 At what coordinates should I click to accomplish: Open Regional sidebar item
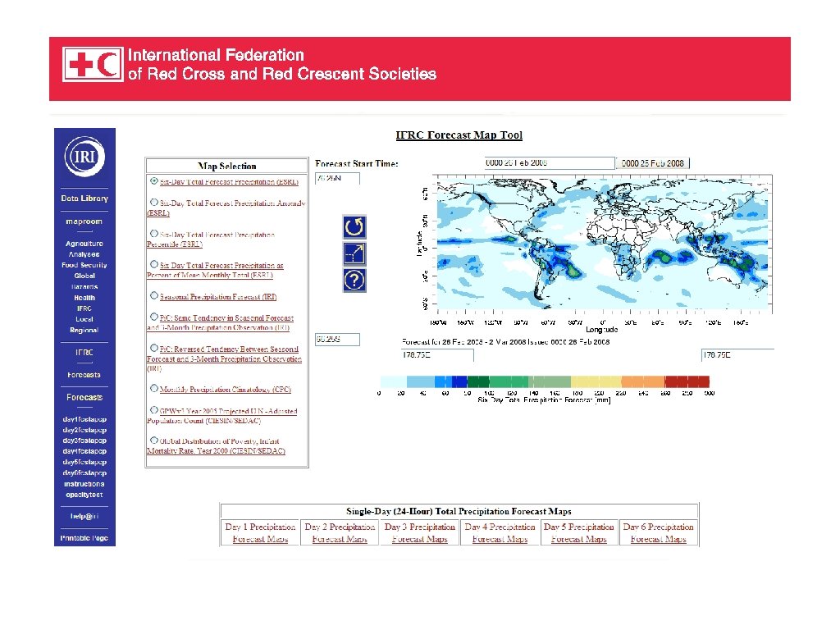pyautogui.click(x=84, y=330)
